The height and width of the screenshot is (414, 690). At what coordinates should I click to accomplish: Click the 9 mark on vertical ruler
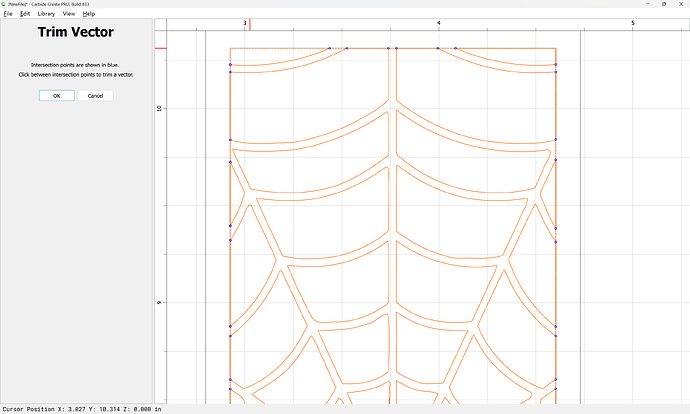[160, 302]
